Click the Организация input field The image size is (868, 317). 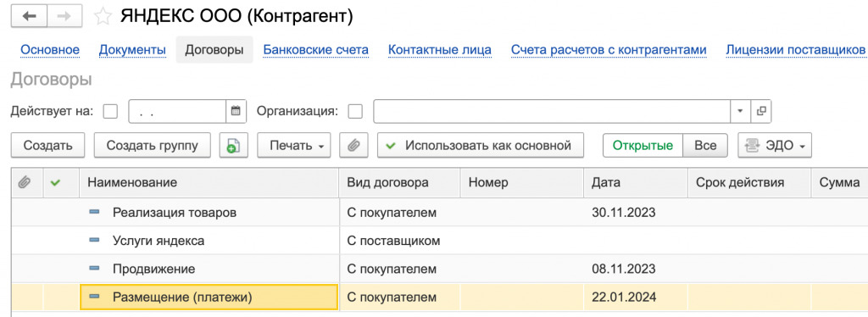(x=553, y=111)
